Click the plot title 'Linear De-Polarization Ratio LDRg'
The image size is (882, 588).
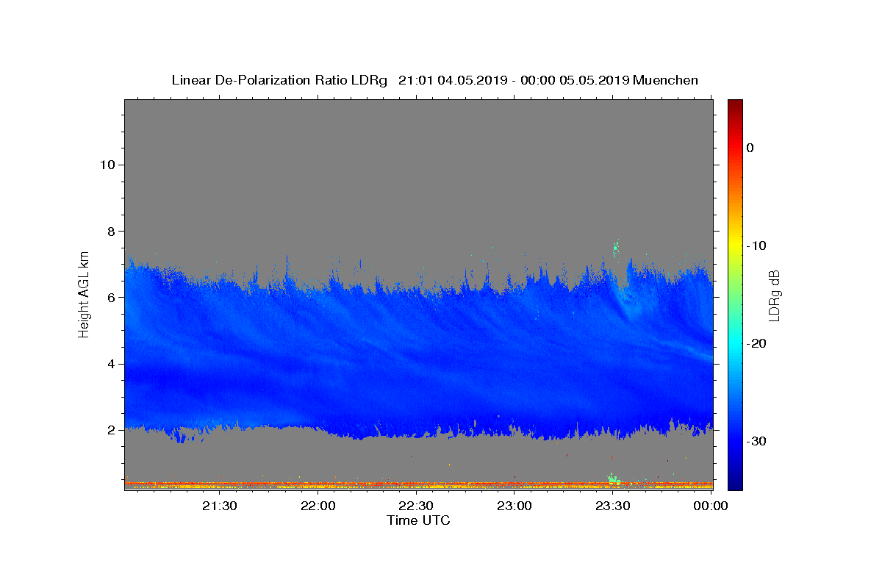(279, 80)
